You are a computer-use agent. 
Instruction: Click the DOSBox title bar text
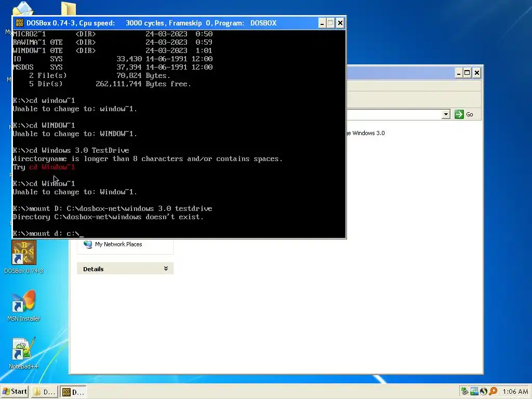151,23
